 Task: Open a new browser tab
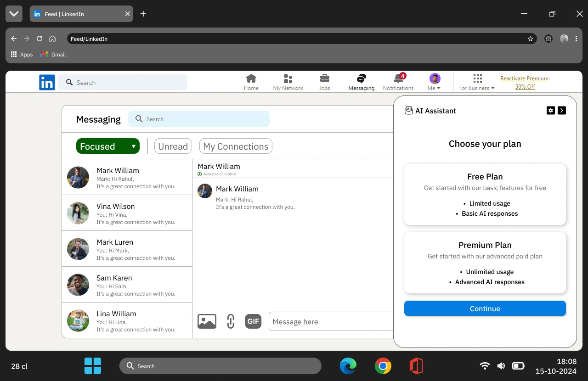[x=143, y=14]
